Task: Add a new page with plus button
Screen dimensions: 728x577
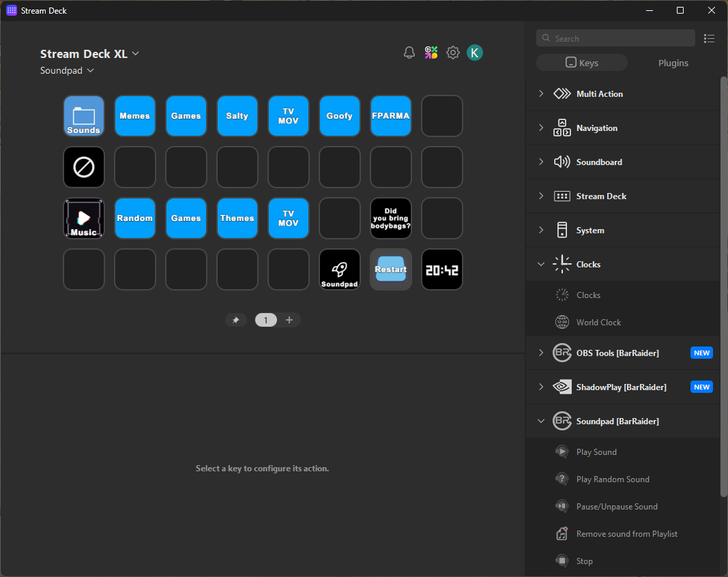Action: tap(289, 320)
